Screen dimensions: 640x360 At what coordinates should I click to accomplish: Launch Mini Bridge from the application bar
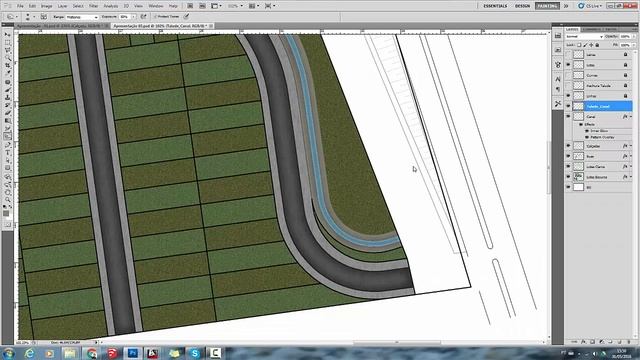(202, 6)
